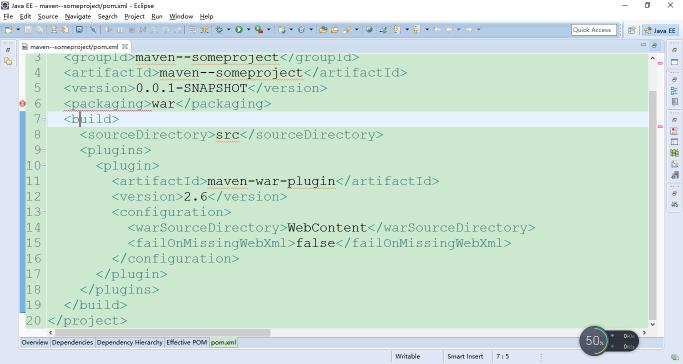
Task: Open the Edit menu
Action: click(25, 16)
